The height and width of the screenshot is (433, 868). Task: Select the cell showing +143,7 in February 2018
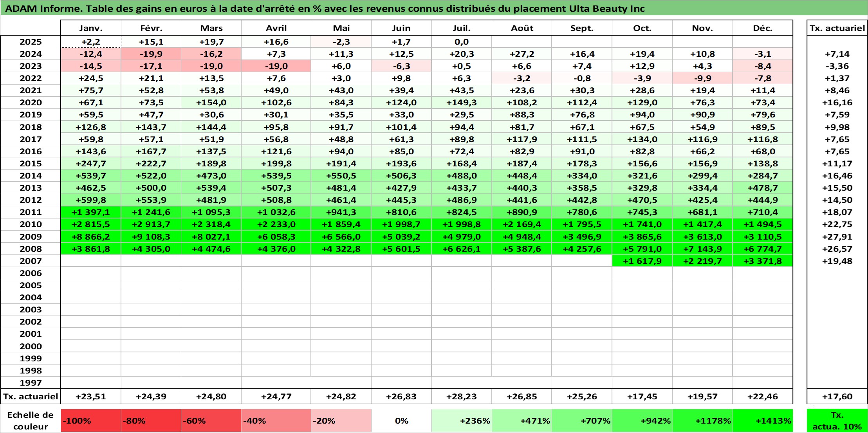pos(151,127)
